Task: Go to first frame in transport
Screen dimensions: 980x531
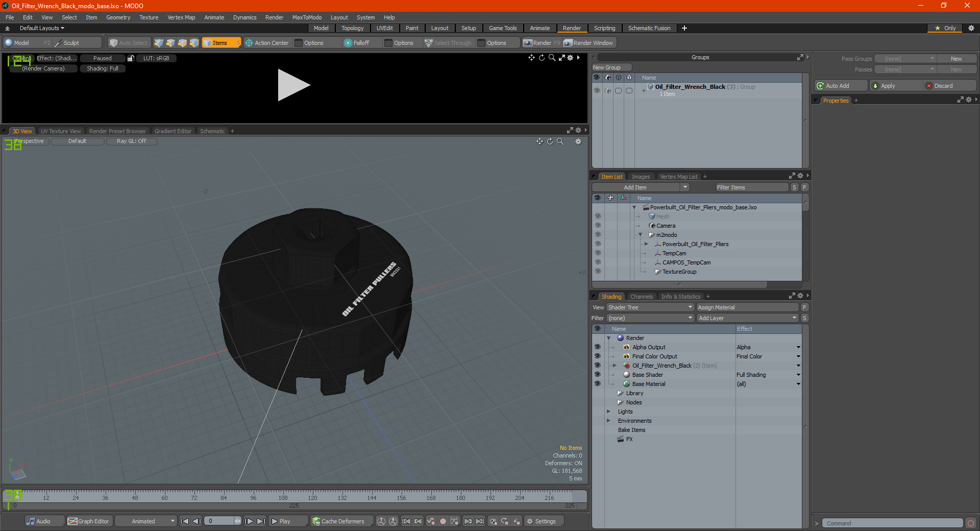Action: pos(185,521)
